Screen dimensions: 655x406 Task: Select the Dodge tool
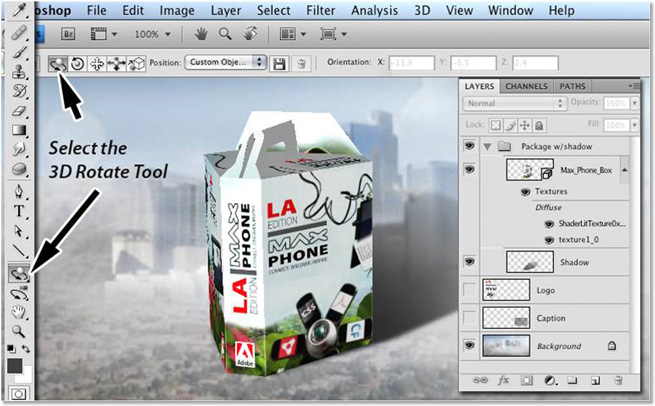point(19,149)
